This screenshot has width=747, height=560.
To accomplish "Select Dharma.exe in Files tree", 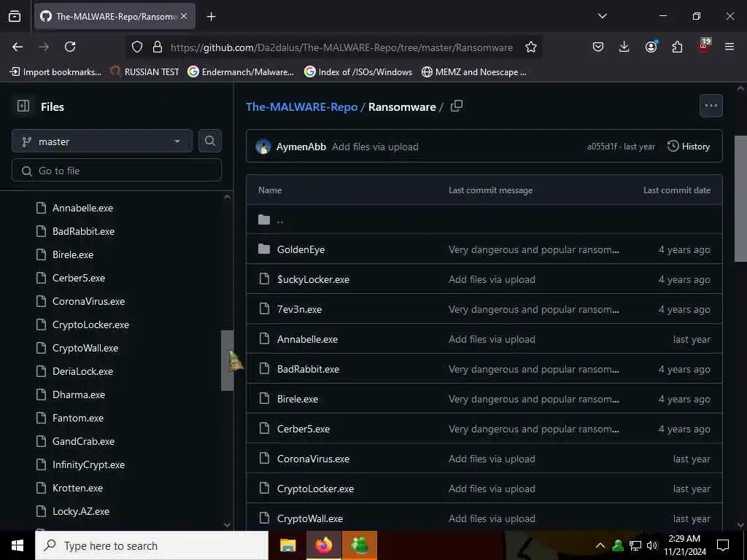I will [79, 394].
